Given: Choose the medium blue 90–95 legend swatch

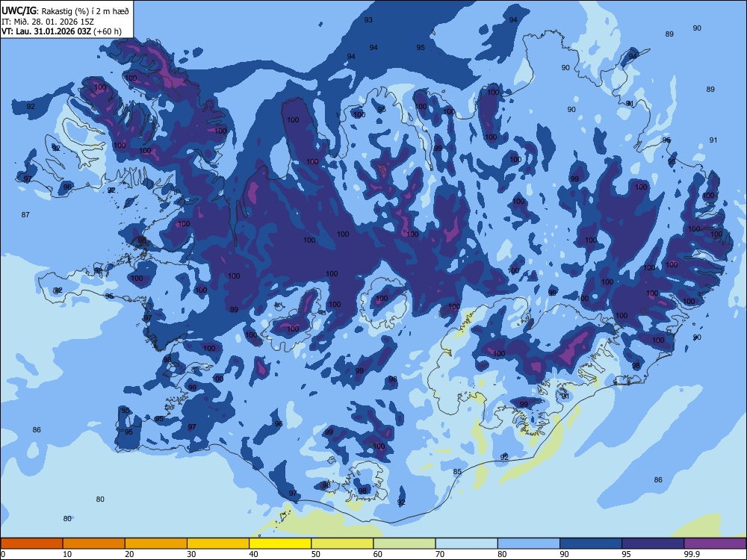Looking at the screenshot, I should tap(591, 544).
